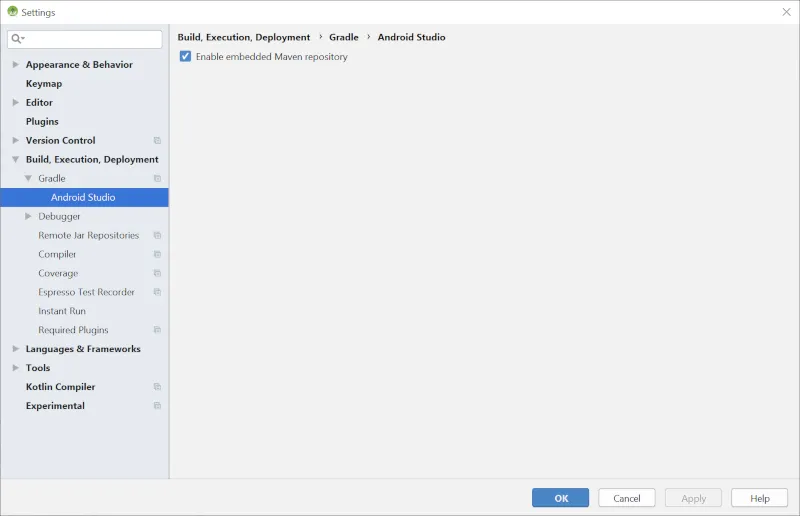The height and width of the screenshot is (516, 800).
Task: Select Keymap in settings tree
Action: 44,83
